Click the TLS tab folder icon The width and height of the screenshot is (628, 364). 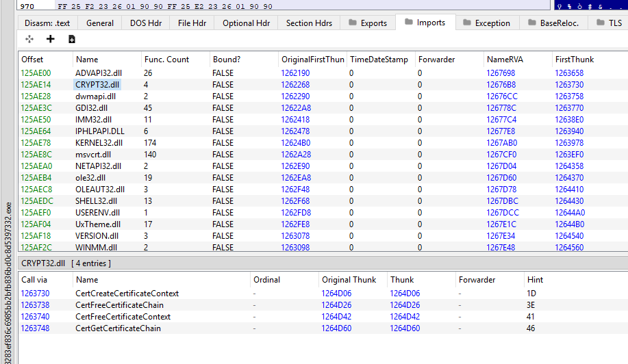point(601,23)
